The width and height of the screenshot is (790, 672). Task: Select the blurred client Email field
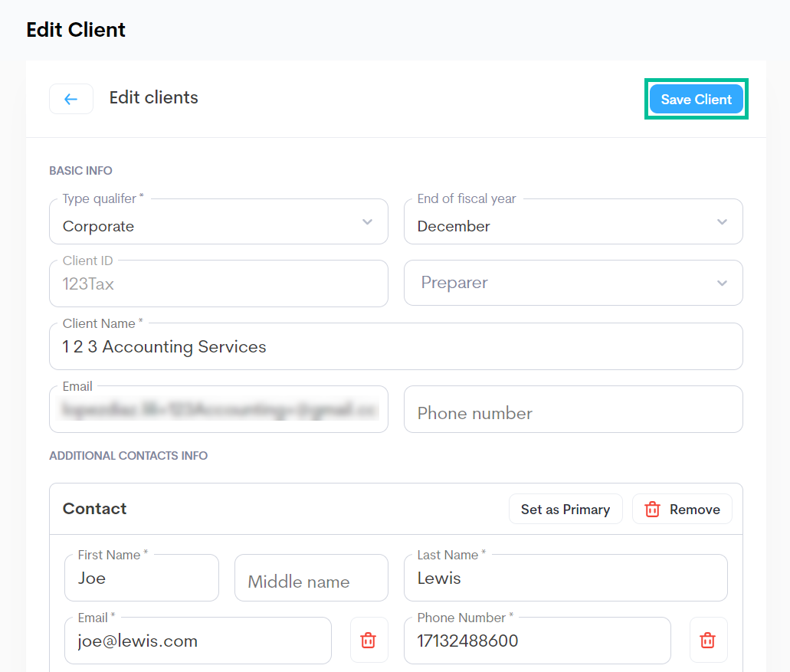[218, 410]
